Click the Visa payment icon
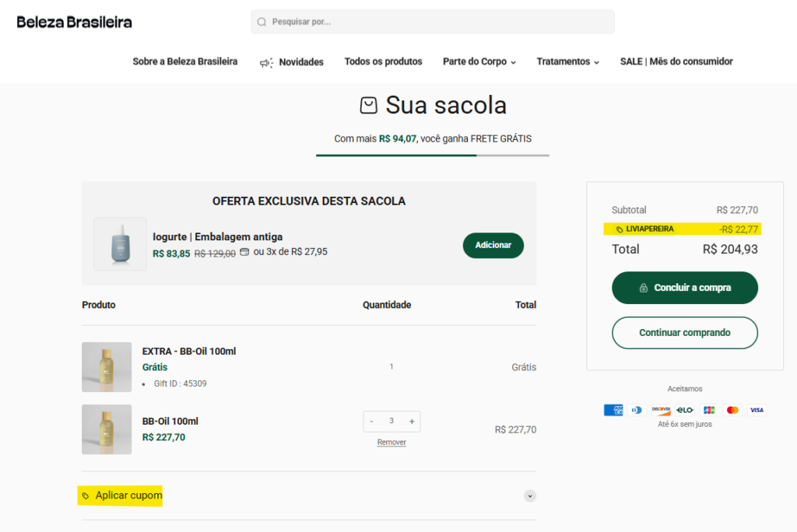797x532 pixels. coord(757,410)
